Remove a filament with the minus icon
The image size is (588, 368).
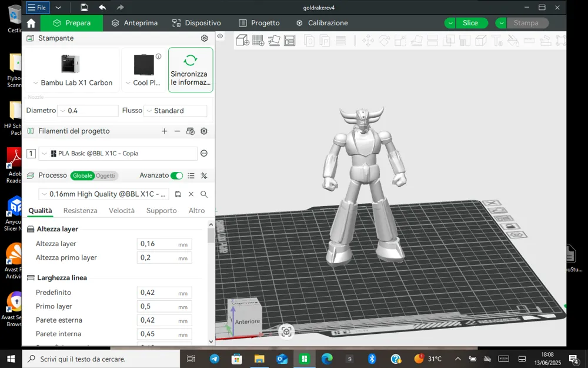[178, 131]
